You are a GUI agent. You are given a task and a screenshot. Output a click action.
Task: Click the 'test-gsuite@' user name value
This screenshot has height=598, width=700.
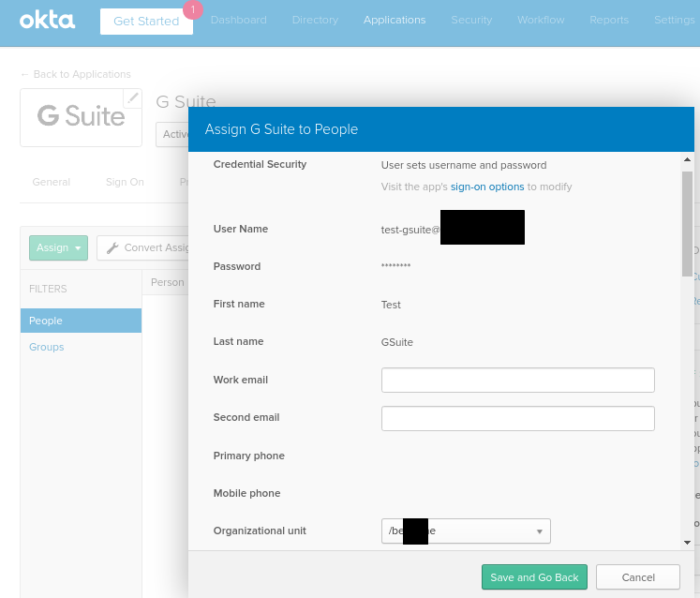pyautogui.click(x=410, y=230)
